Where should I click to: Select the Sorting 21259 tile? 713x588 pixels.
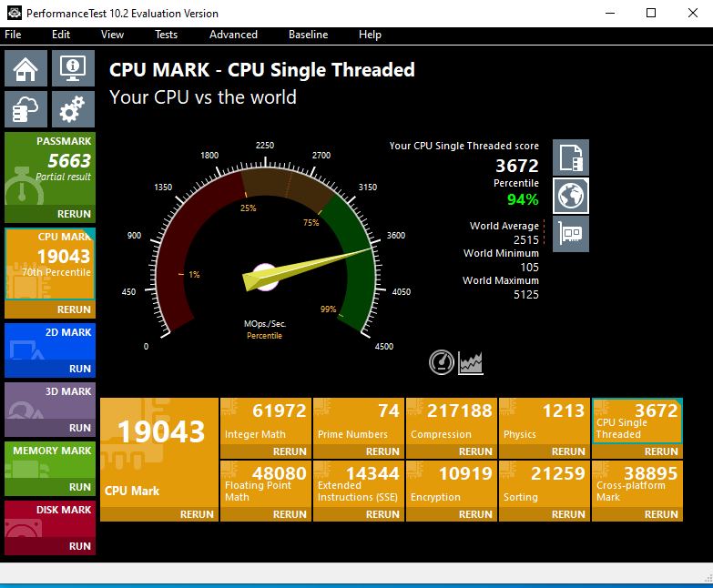(544, 484)
